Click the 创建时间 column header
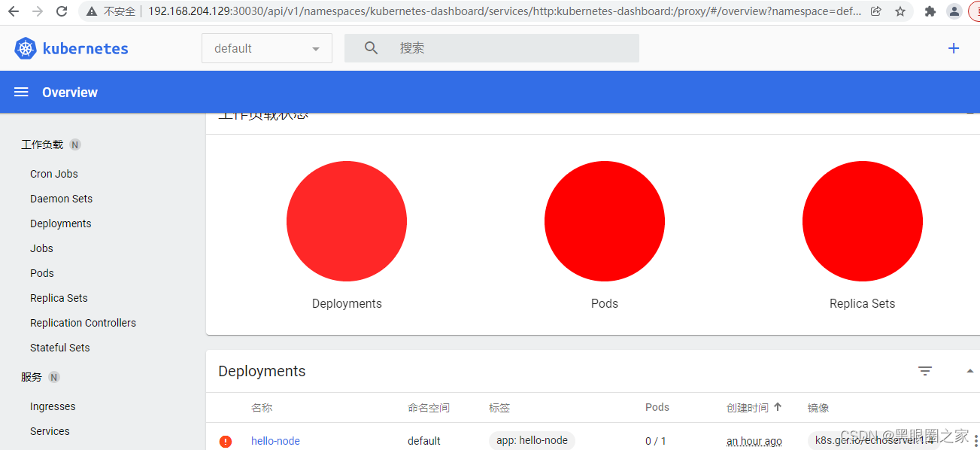980x450 pixels. click(x=748, y=408)
